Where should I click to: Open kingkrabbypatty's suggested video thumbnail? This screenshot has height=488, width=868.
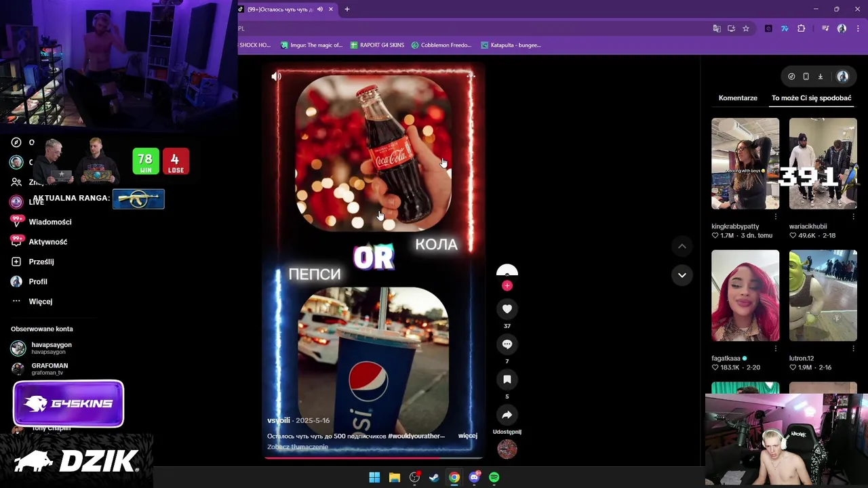(745, 163)
